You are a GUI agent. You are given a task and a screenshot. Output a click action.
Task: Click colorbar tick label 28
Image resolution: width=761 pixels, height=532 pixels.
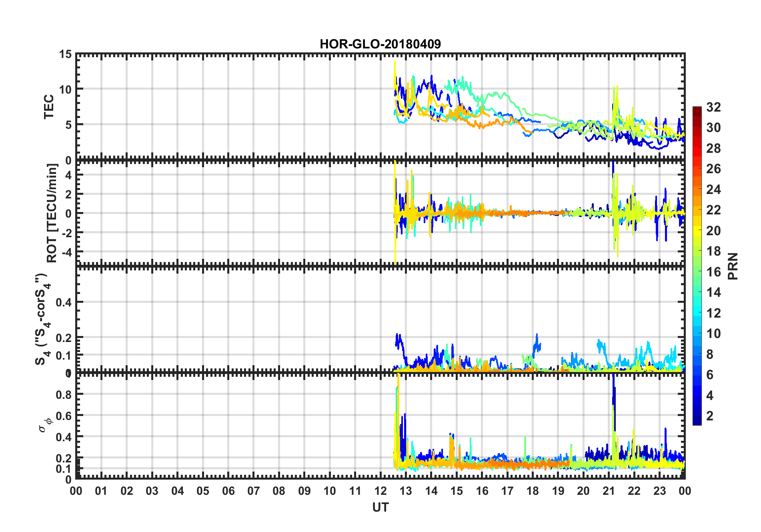coord(714,148)
